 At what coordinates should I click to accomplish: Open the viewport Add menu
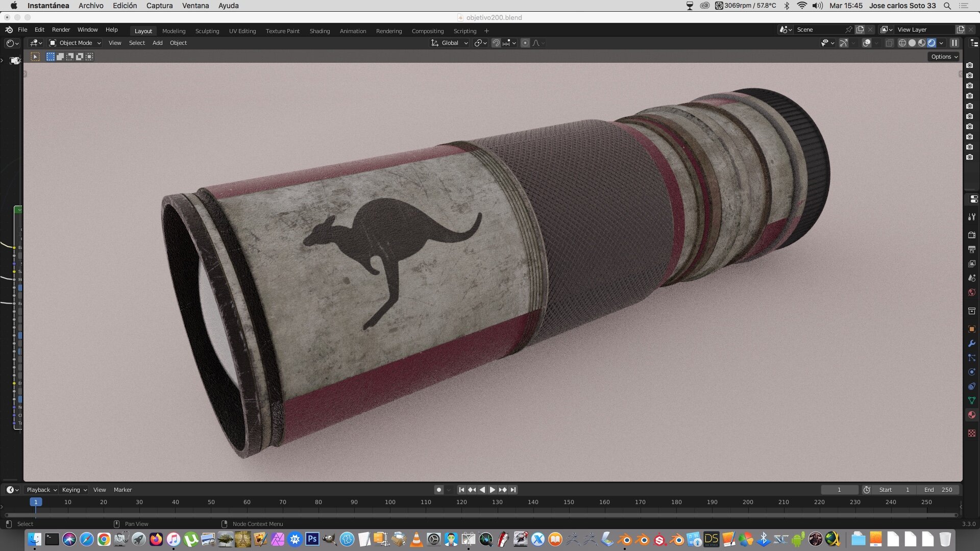click(x=157, y=43)
